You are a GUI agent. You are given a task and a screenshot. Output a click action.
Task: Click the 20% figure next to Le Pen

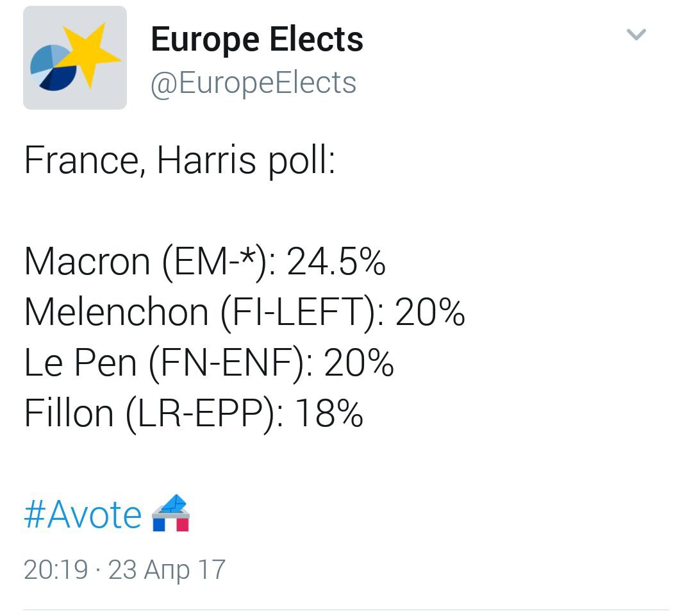click(358, 363)
